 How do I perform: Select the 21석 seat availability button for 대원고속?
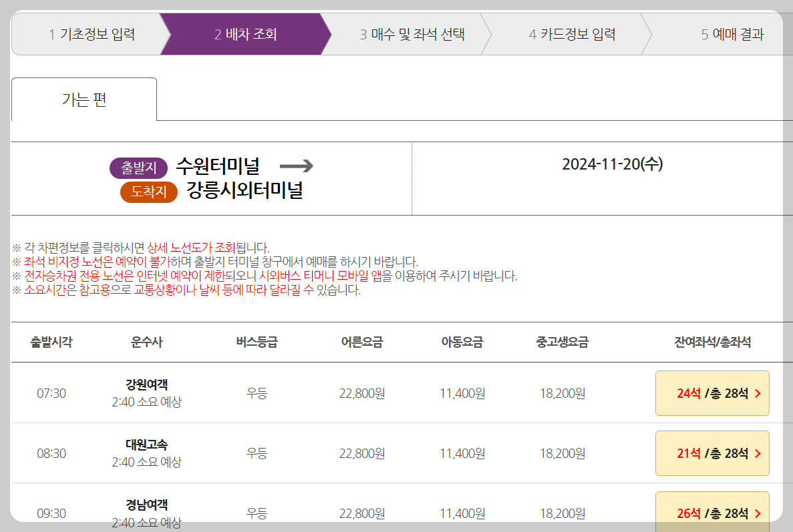pos(712,453)
